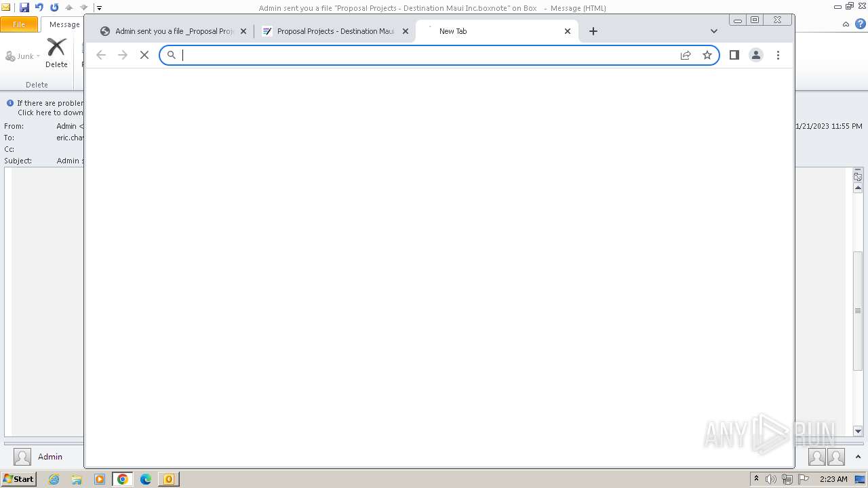Click the icon above Outlook message scrollbar
Screen dimensions: 868x488
[858, 176]
